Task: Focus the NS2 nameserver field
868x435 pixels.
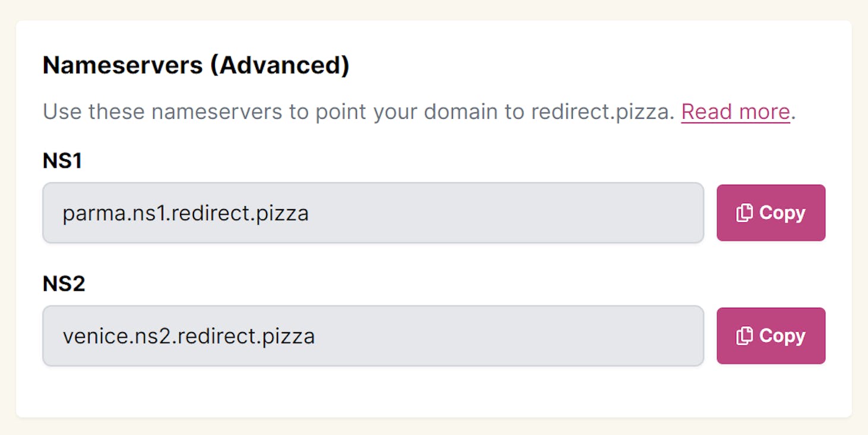Action: (373, 336)
